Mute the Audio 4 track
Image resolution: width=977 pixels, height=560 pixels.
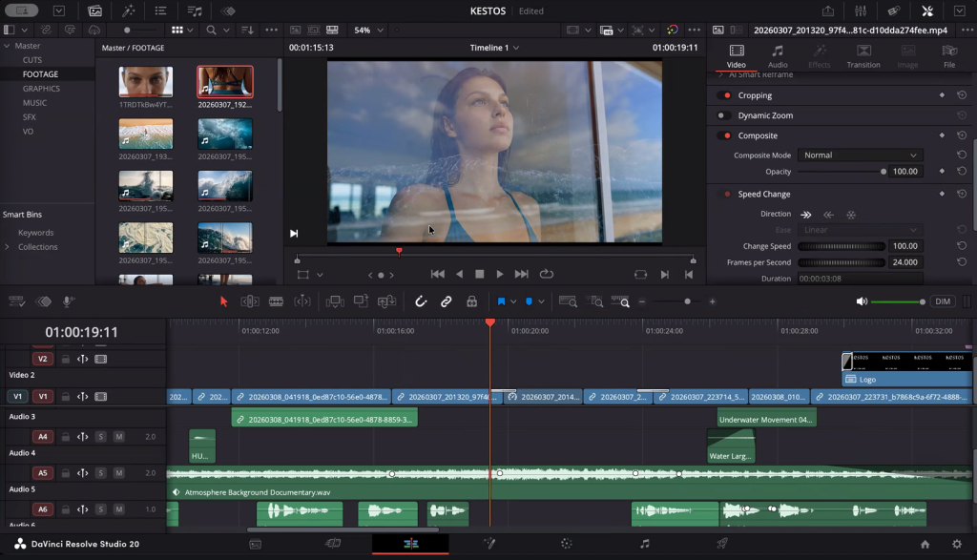point(118,436)
